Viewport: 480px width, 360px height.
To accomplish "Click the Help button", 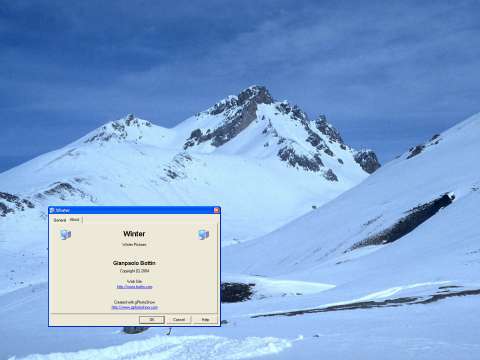I will tap(206, 320).
